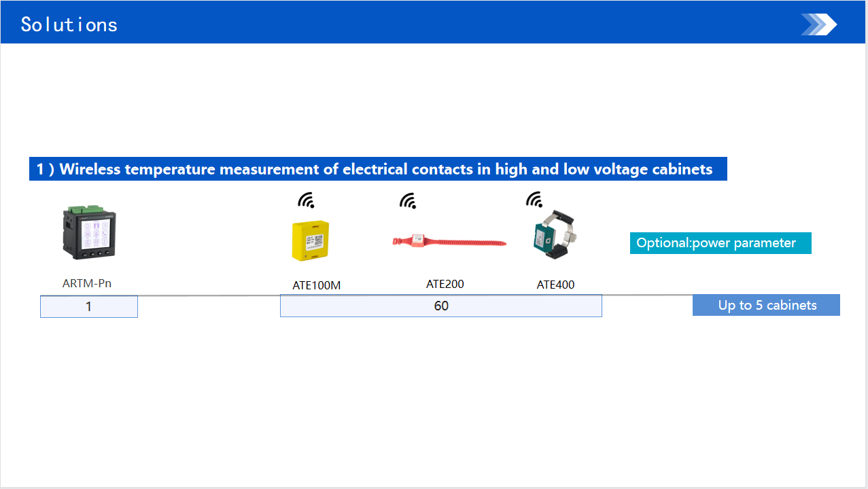The width and height of the screenshot is (868, 489).
Task: Select the ATE200 label text
Action: 445,284
